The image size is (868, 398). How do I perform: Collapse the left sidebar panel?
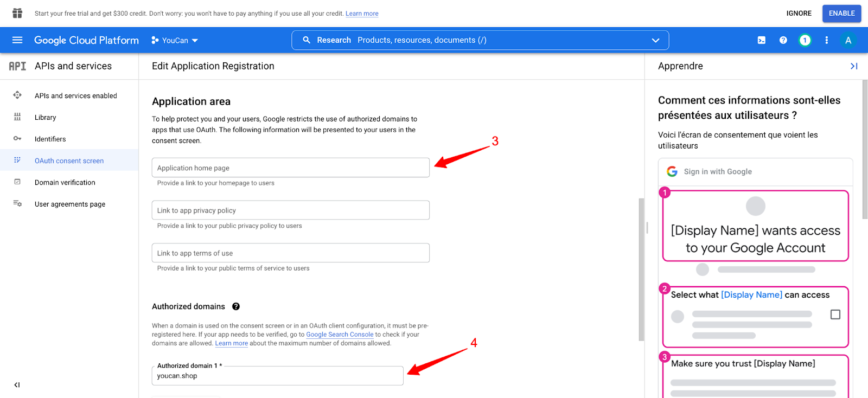17,385
